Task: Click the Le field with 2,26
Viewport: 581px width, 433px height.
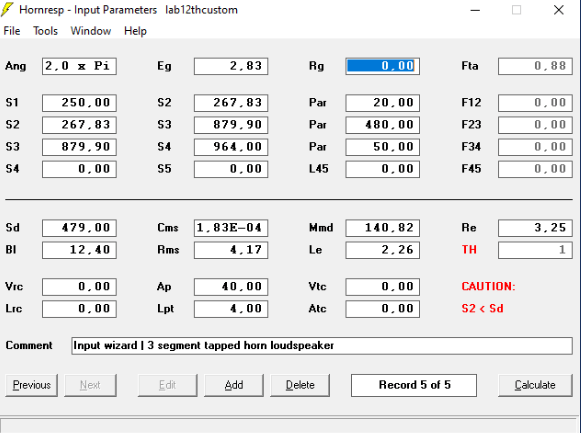Action: click(x=383, y=250)
